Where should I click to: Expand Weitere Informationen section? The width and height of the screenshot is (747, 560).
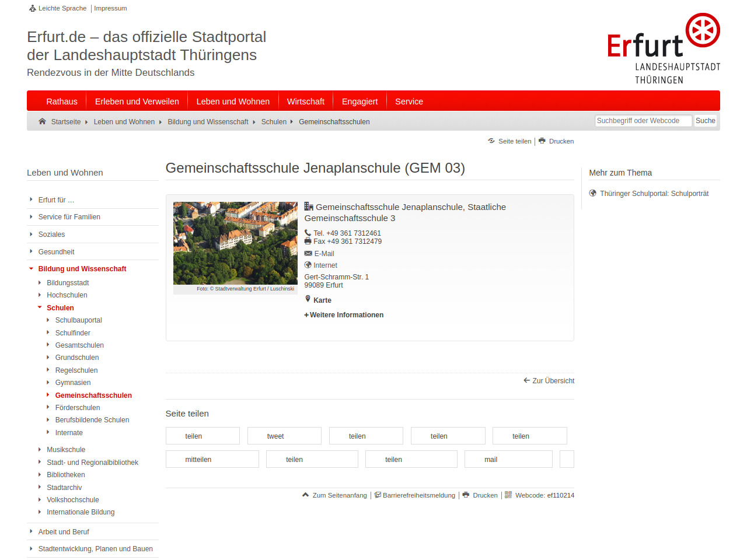[x=344, y=315]
